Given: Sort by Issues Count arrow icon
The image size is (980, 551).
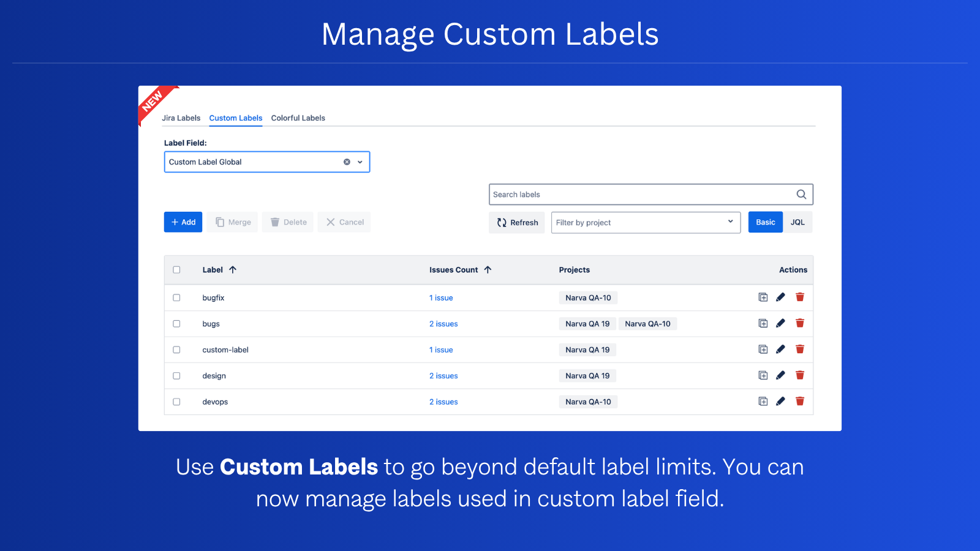Looking at the screenshot, I should point(488,269).
